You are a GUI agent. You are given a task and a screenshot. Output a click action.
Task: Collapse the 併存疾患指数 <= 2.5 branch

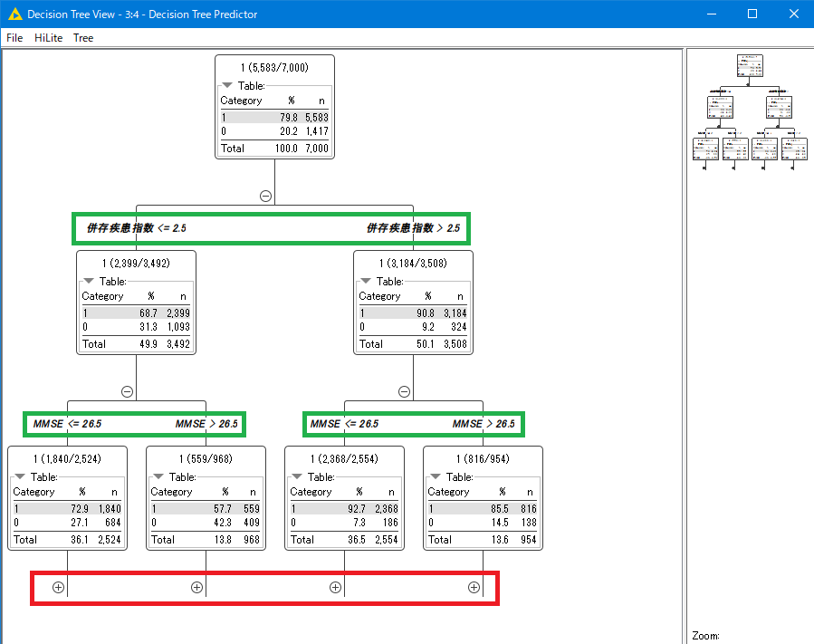[127, 391]
